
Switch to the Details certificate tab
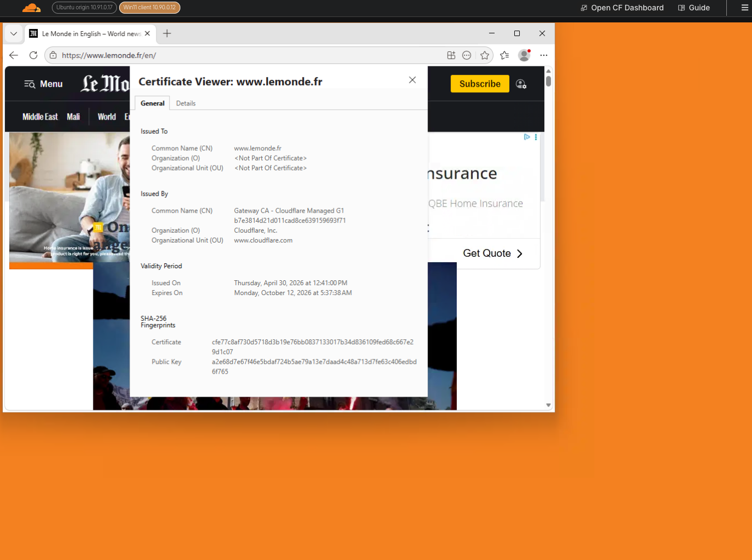(186, 103)
